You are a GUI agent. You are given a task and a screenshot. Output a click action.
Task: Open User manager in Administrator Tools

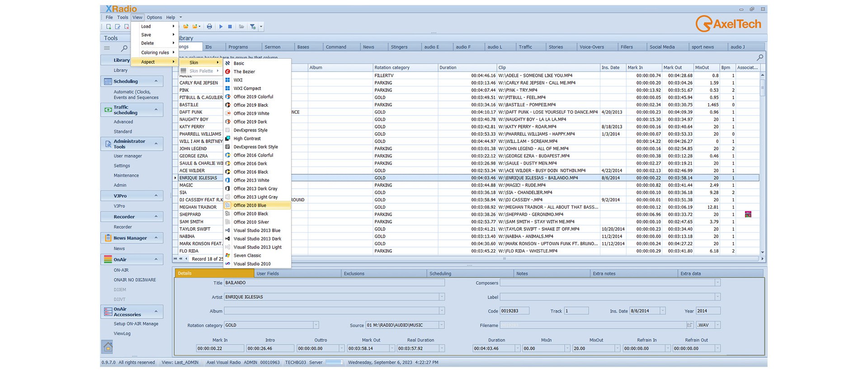pos(127,156)
